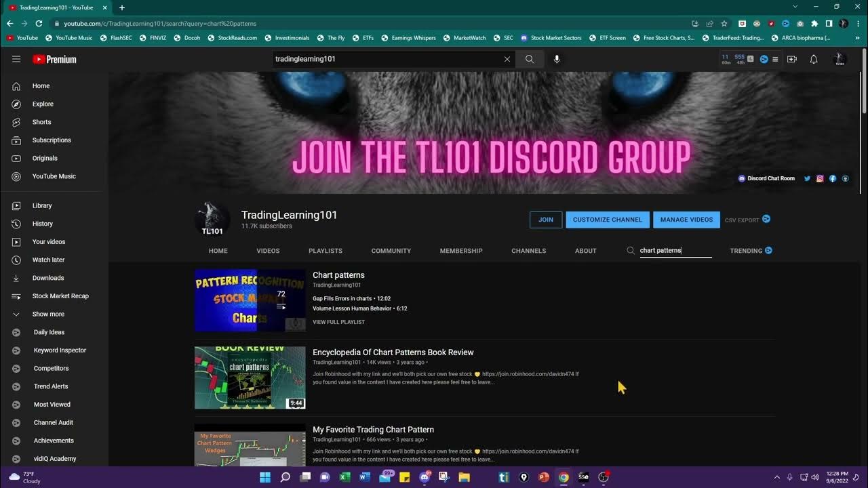Screen dimensions: 868x488
Task: Click the search magnifier button
Action: [530, 59]
